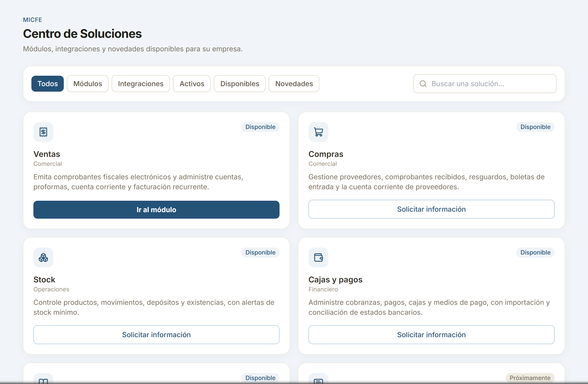The width and height of the screenshot is (588, 384).
Task: Click the Próximamente badge
Action: point(530,378)
